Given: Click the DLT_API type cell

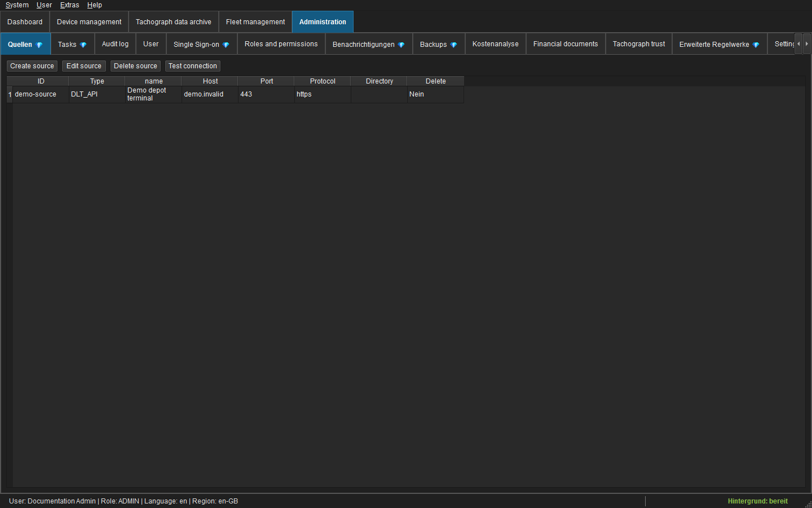Looking at the screenshot, I should [97, 94].
